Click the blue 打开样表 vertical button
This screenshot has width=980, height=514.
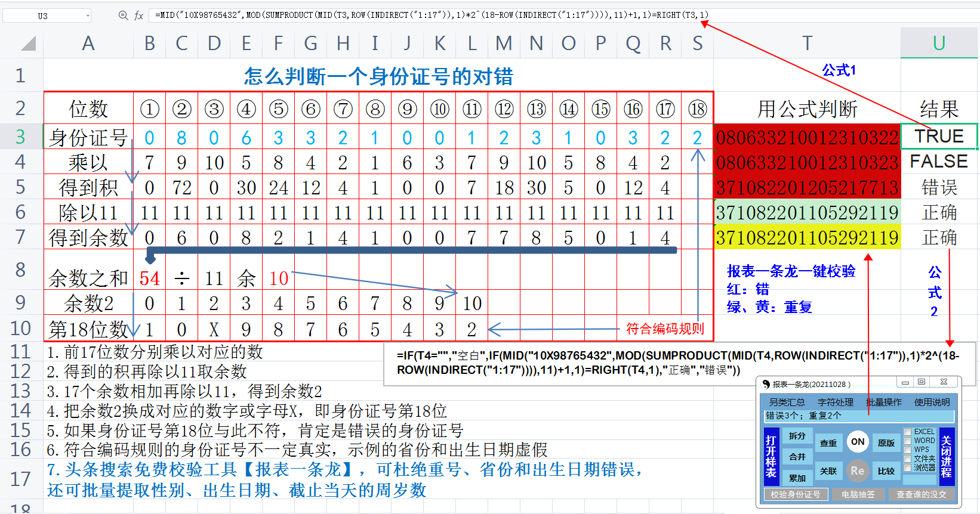coord(771,456)
